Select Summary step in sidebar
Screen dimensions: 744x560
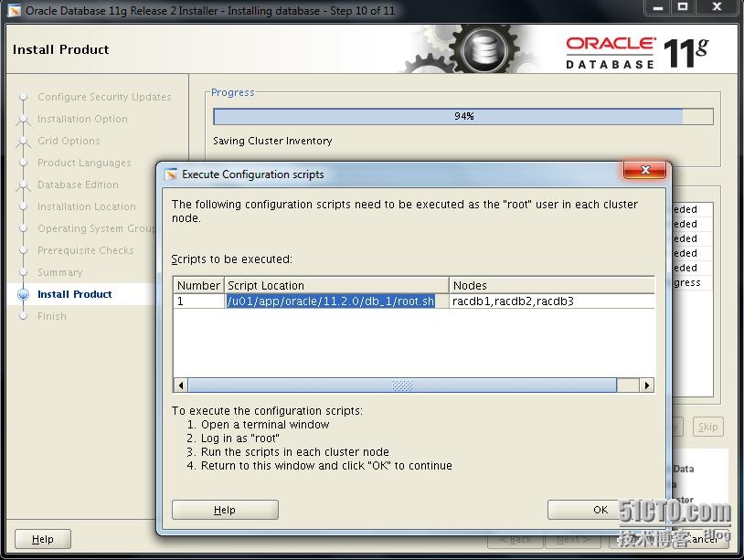coord(59,272)
